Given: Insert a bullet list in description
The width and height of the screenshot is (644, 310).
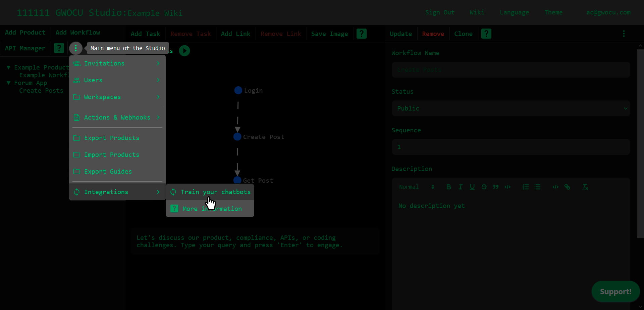Looking at the screenshot, I should point(537,187).
